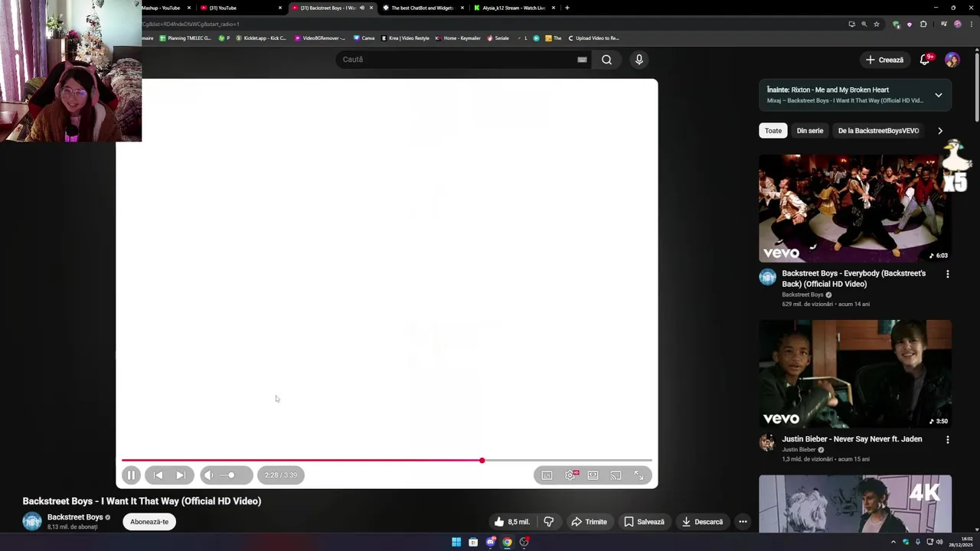Show hidden system tray icons
The height and width of the screenshot is (551, 980).
pyautogui.click(x=893, y=542)
